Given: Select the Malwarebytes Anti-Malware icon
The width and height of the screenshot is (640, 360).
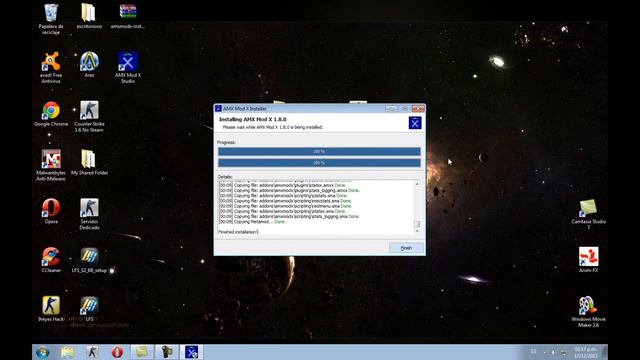Looking at the screenshot, I should [x=51, y=165].
